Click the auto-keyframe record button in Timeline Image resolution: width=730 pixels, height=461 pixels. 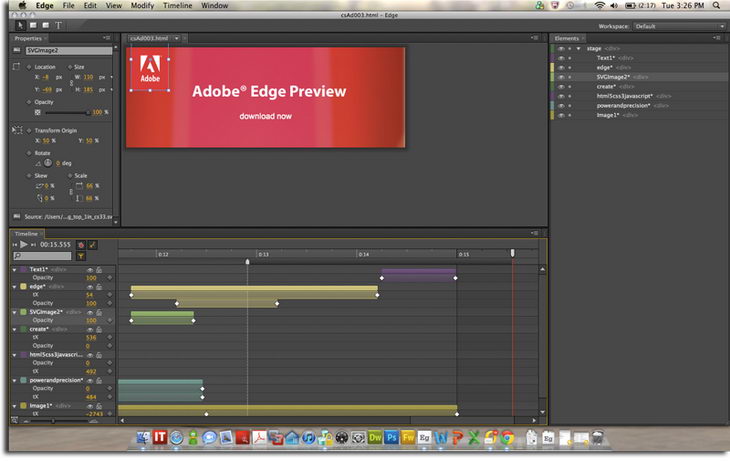[x=81, y=245]
